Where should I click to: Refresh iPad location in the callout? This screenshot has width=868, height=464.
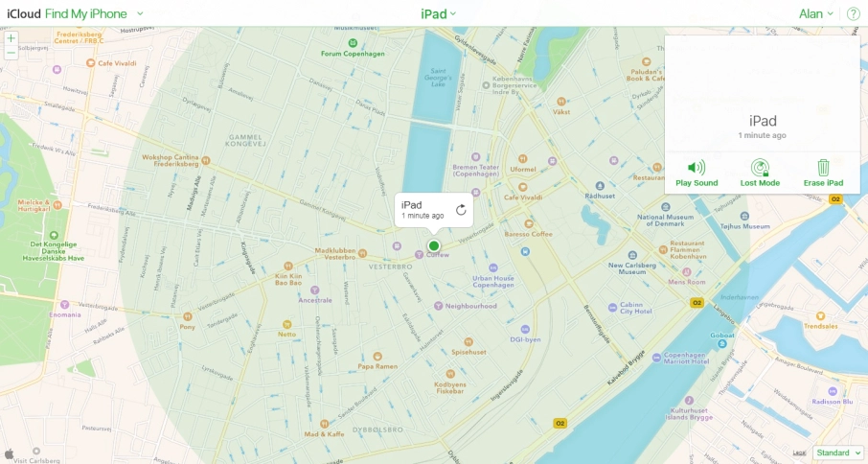pos(461,210)
